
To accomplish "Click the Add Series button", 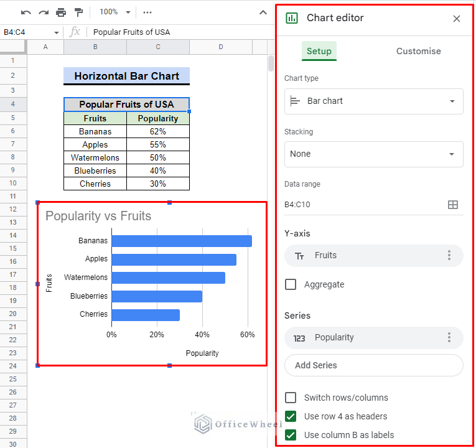I will tap(373, 365).
